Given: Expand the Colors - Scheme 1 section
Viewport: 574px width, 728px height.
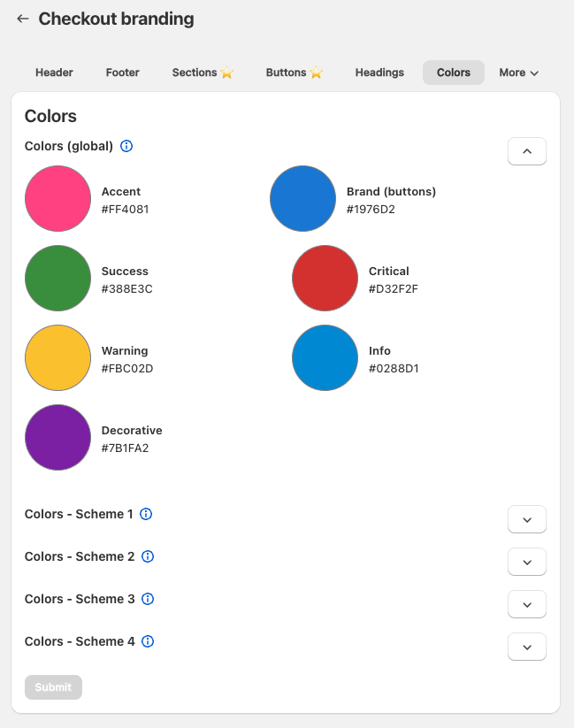Looking at the screenshot, I should pyautogui.click(x=526, y=519).
